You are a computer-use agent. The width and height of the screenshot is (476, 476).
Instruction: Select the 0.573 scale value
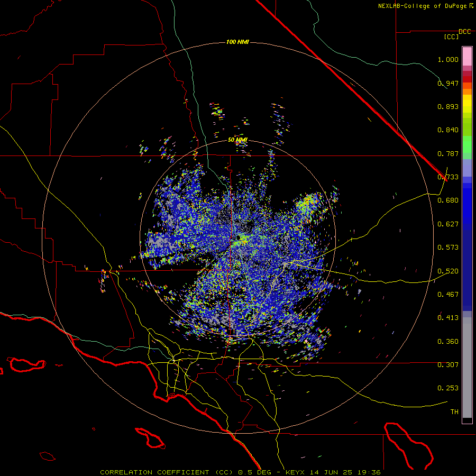(448, 248)
